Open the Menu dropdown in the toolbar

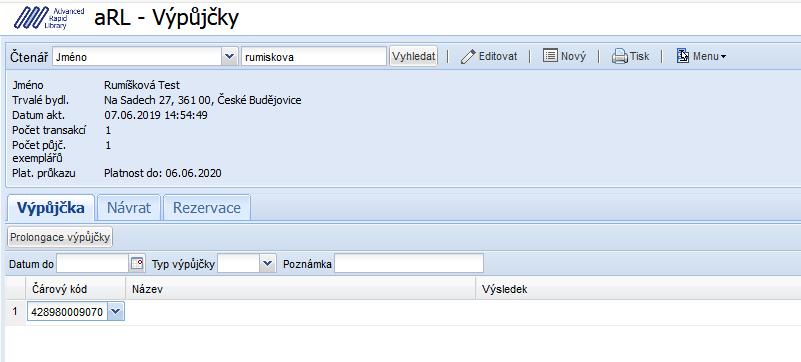tap(701, 56)
